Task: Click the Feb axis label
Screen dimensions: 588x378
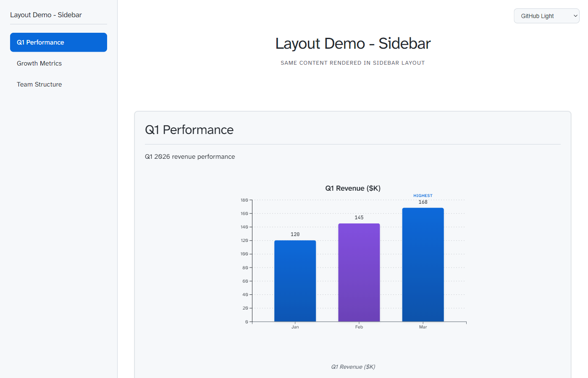Action: 359,327
